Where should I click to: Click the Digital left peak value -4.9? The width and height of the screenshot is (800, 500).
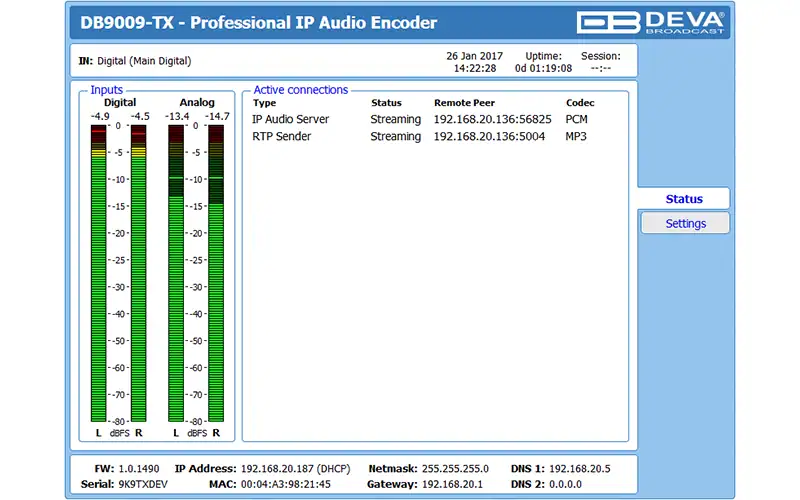[100, 117]
